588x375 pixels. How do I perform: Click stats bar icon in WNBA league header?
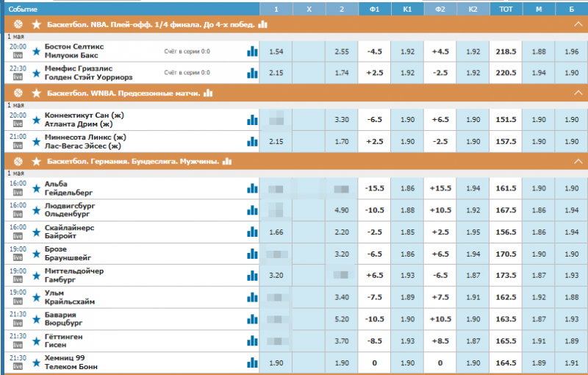coord(208,93)
